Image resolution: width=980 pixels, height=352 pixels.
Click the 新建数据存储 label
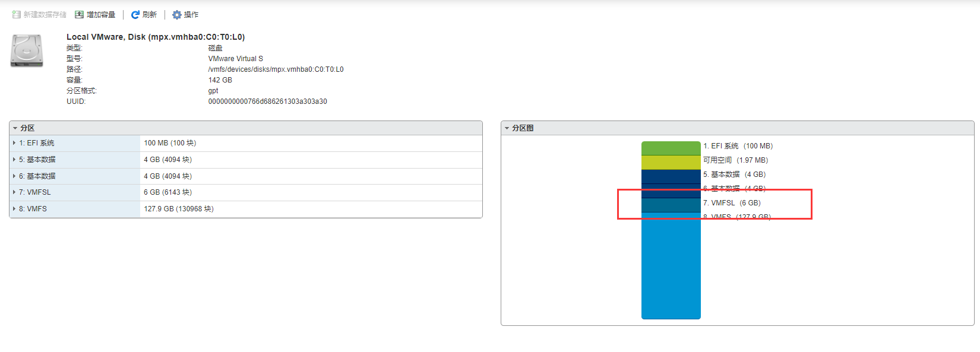(45, 15)
